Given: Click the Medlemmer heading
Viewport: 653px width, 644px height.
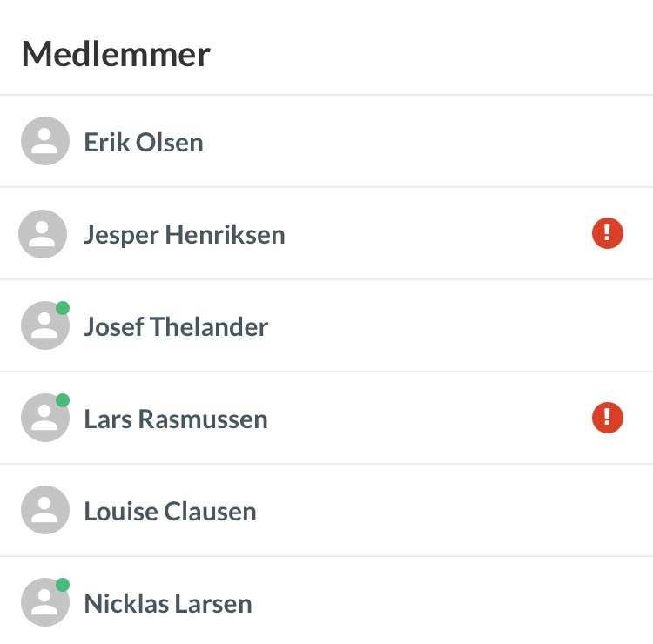Looking at the screenshot, I should (116, 54).
